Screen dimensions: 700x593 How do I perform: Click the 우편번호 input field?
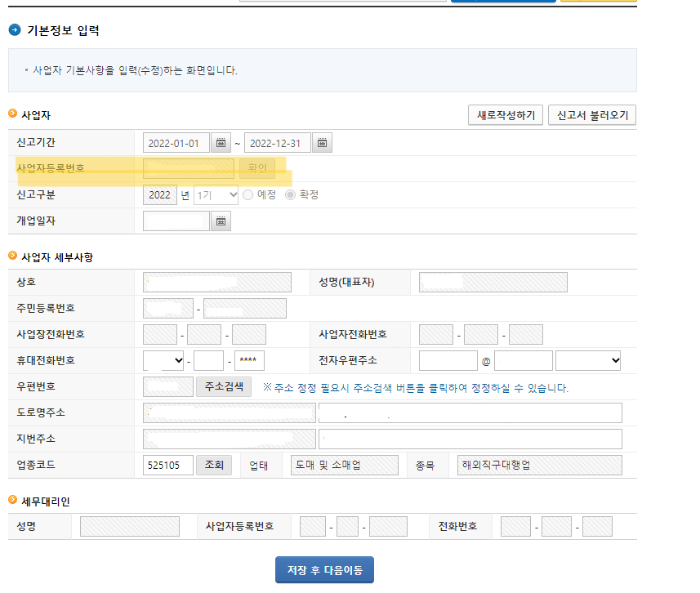[167, 386]
